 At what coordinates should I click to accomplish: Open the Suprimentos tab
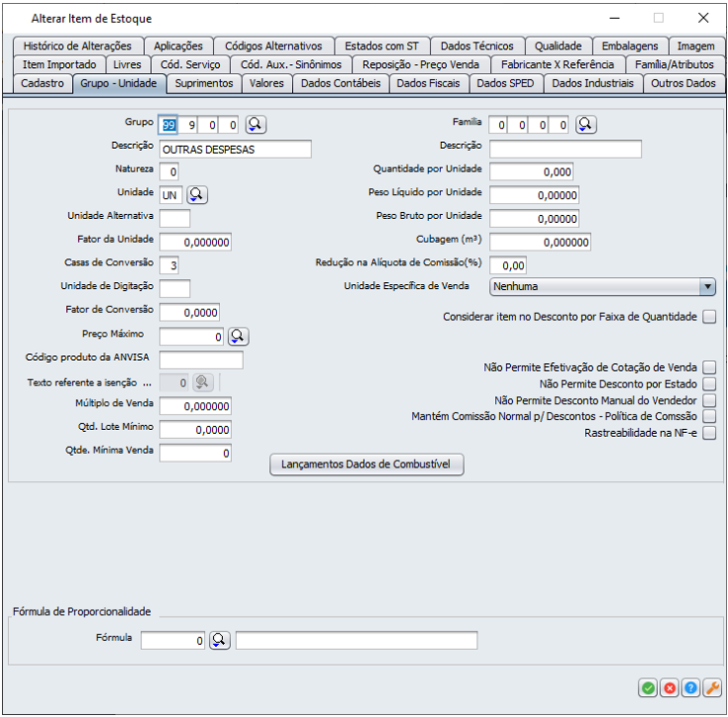(204, 84)
